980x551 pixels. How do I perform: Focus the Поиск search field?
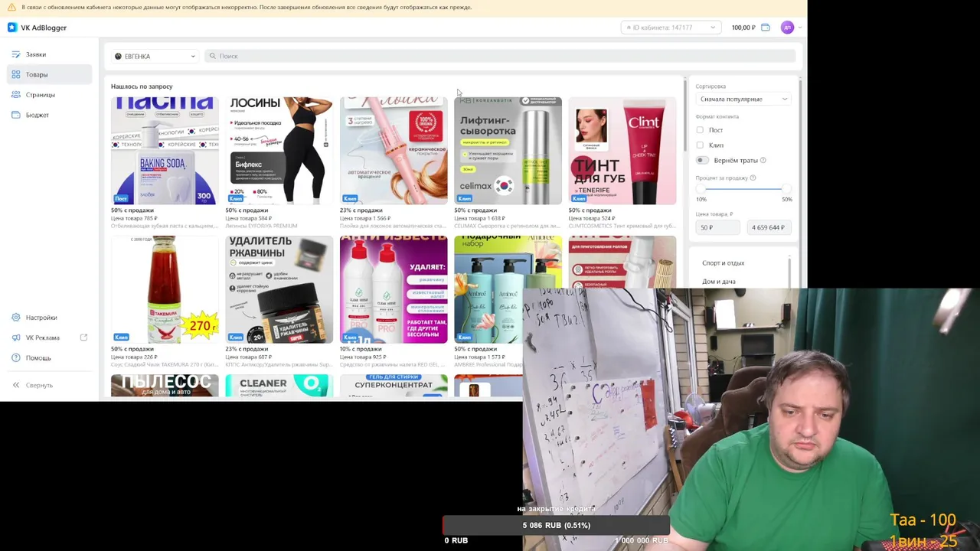(501, 56)
